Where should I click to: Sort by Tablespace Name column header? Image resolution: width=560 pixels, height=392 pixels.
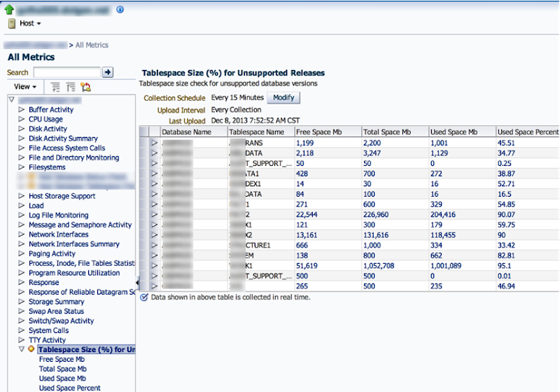260,132
